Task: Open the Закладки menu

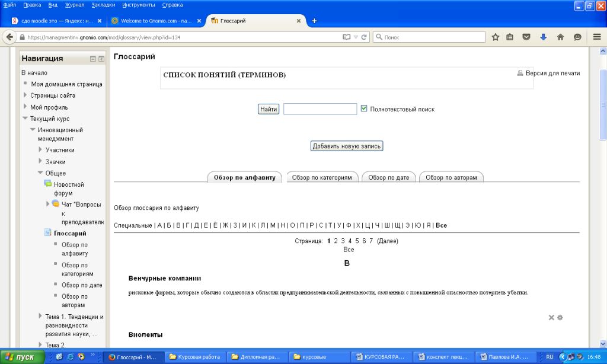Action: pyautogui.click(x=103, y=5)
